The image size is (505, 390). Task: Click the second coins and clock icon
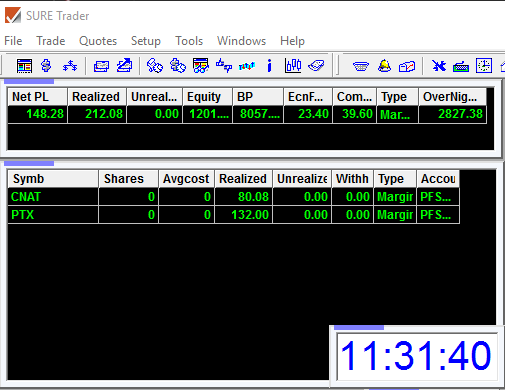point(178,66)
